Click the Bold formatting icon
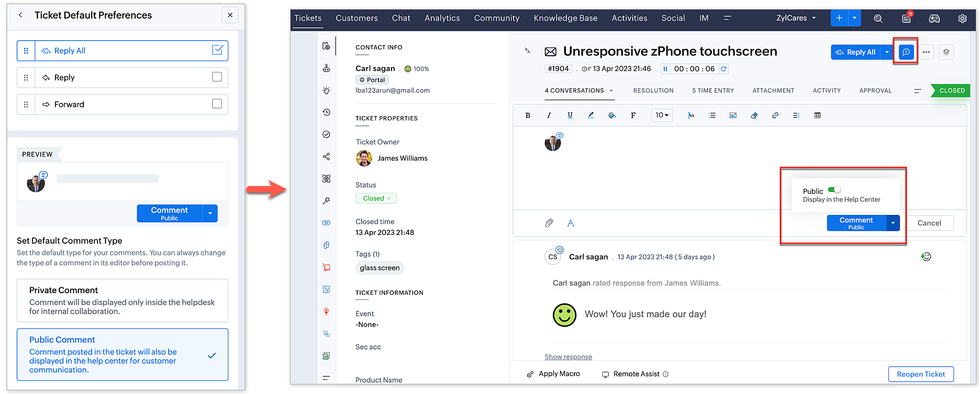 [x=528, y=116]
